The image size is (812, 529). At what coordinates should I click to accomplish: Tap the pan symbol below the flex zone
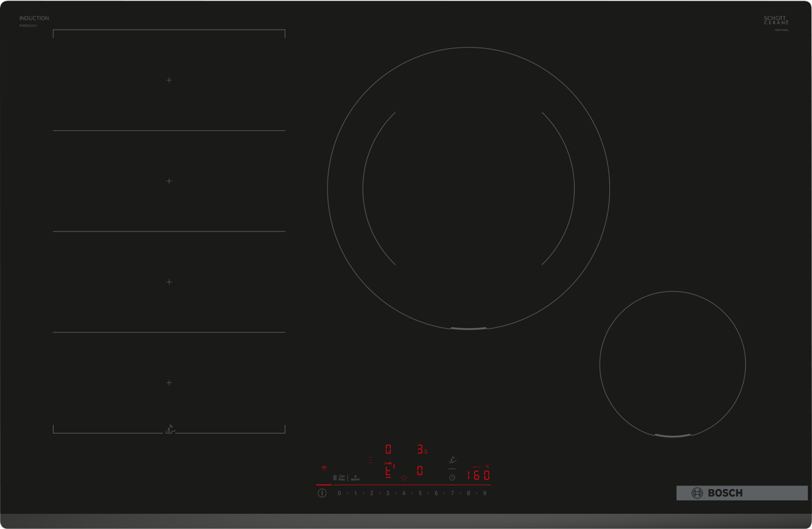(170, 430)
